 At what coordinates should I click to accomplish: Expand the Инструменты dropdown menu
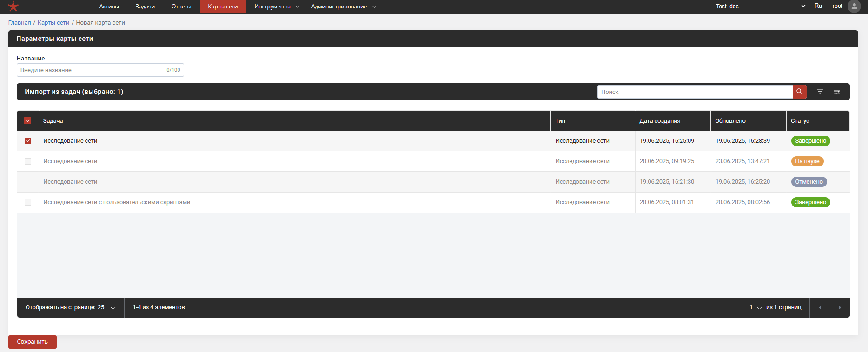coord(276,7)
